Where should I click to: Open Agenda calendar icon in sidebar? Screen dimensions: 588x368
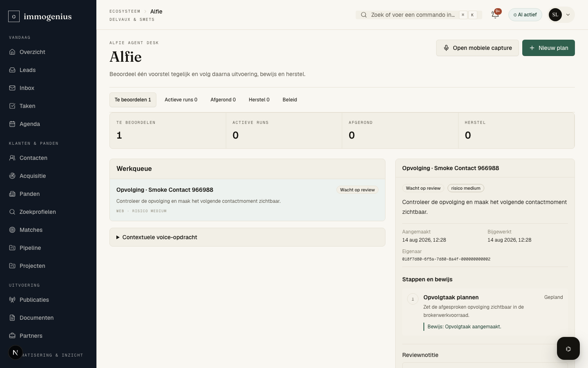coord(12,124)
